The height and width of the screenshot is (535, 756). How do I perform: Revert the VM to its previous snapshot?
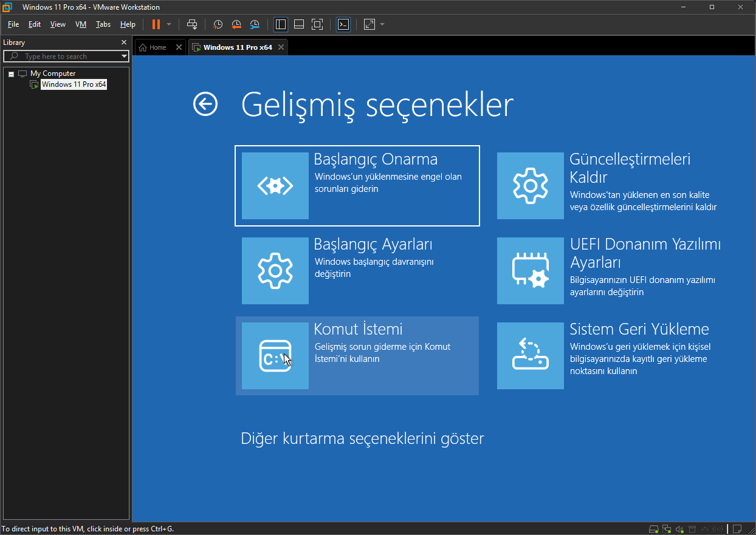(x=236, y=24)
